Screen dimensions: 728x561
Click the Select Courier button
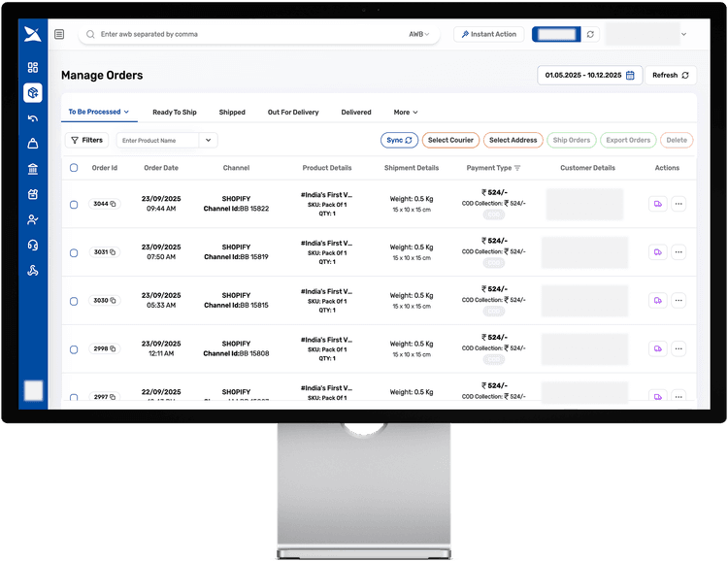click(x=450, y=140)
